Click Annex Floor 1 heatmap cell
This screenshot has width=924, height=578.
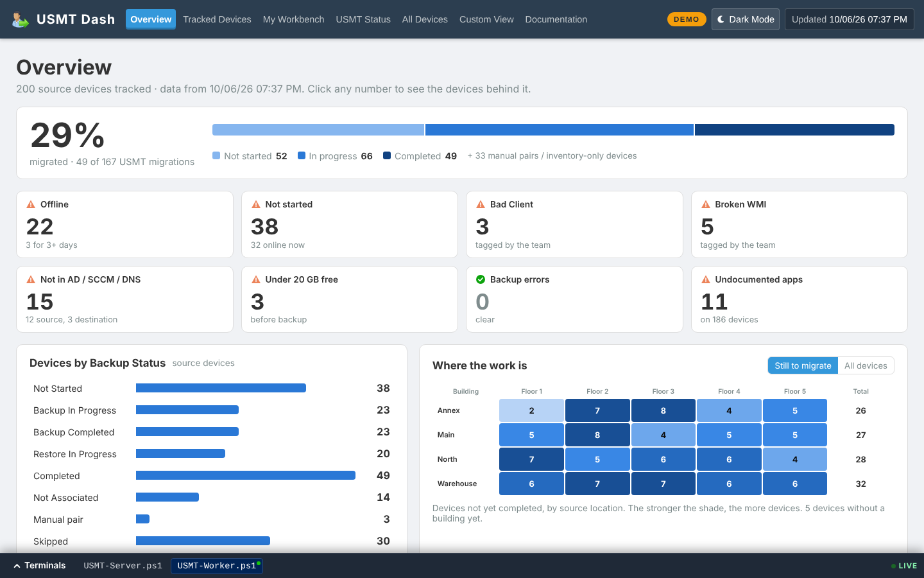tap(531, 410)
